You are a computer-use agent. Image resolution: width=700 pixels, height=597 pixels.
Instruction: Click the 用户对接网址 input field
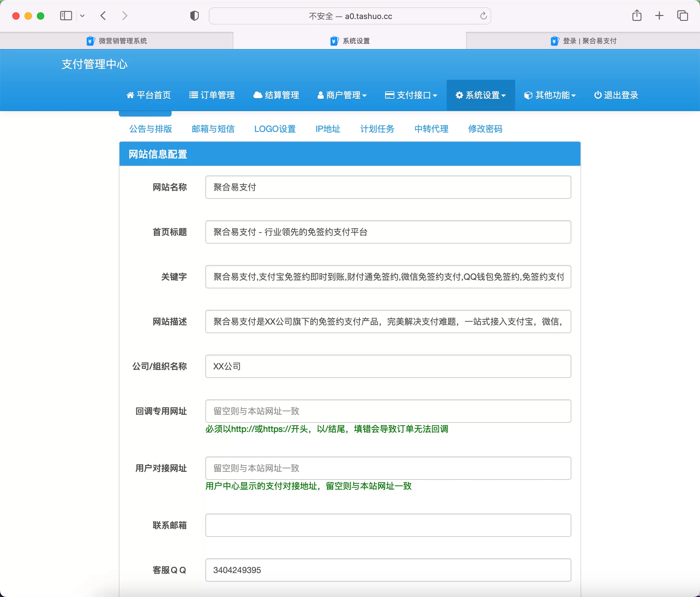[388, 468]
